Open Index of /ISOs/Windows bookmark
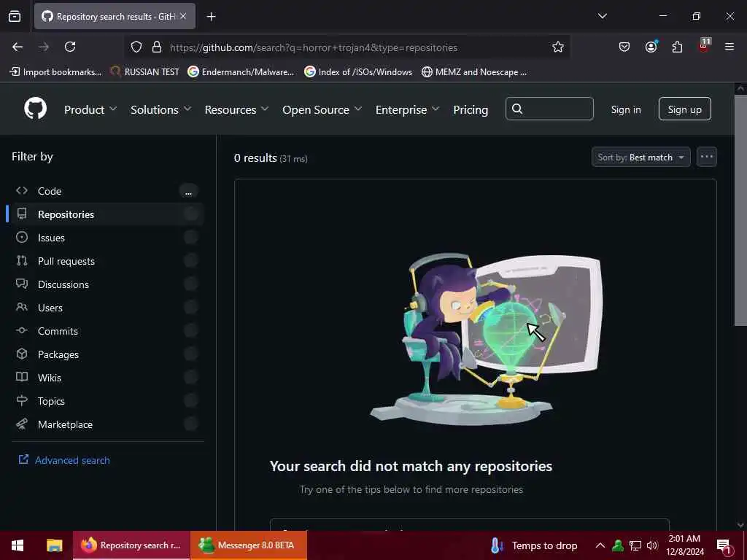This screenshot has width=747, height=560. point(359,72)
